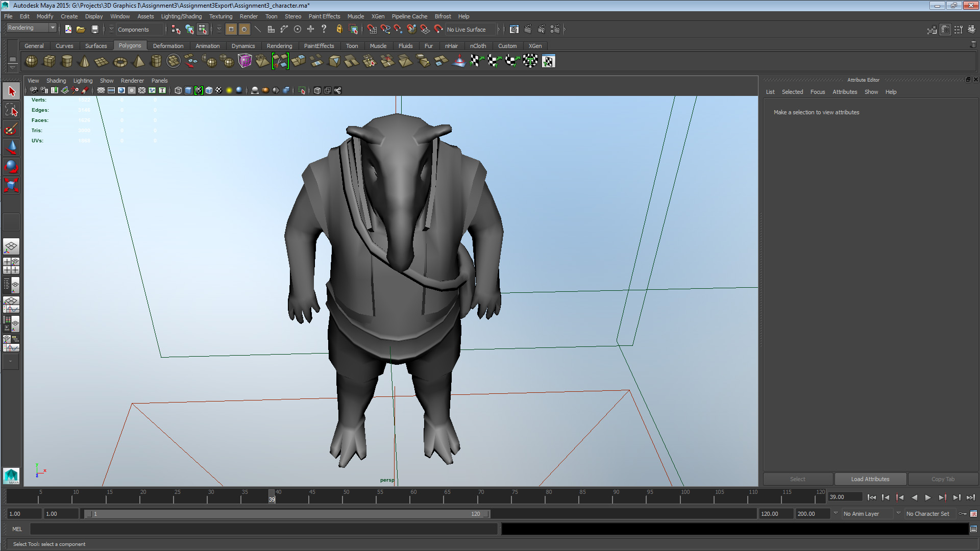Toggle wireframe display in the viewport toolbar
Image resolution: width=980 pixels, height=551 pixels.
coord(178,90)
